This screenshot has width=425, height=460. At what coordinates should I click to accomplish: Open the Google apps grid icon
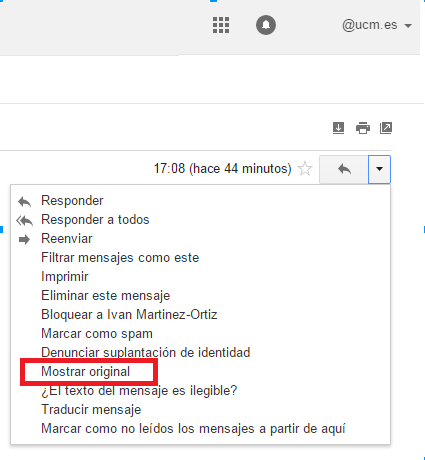tap(221, 25)
